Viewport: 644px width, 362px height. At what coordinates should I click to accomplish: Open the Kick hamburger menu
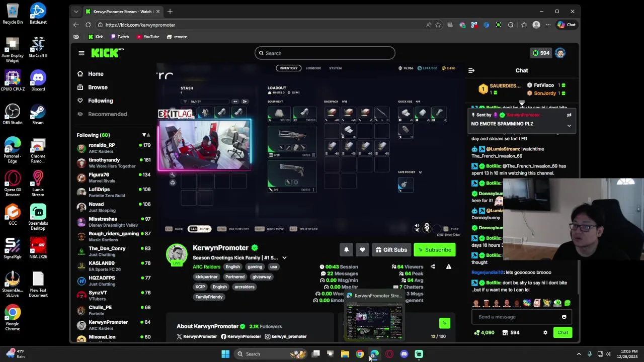(82, 53)
